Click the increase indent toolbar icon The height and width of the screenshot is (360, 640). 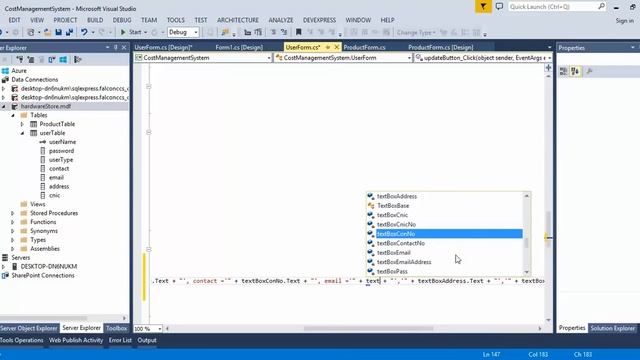(x=258, y=32)
